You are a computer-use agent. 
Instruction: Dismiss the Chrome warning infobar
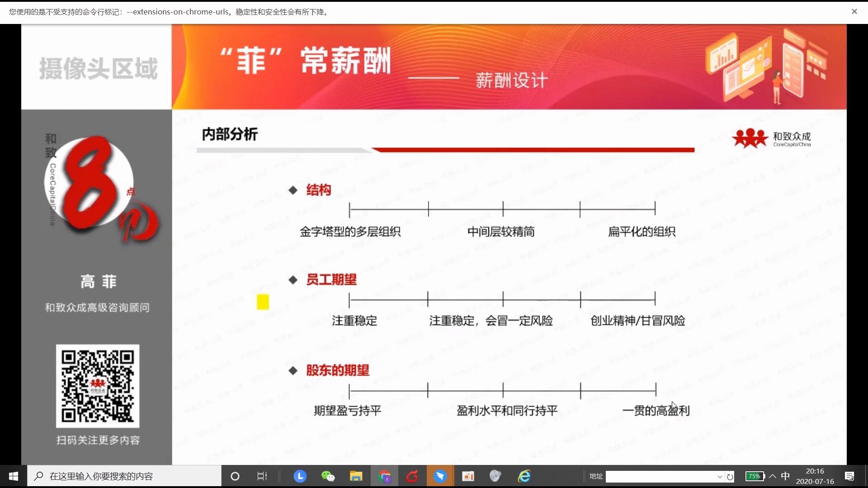(x=854, y=12)
